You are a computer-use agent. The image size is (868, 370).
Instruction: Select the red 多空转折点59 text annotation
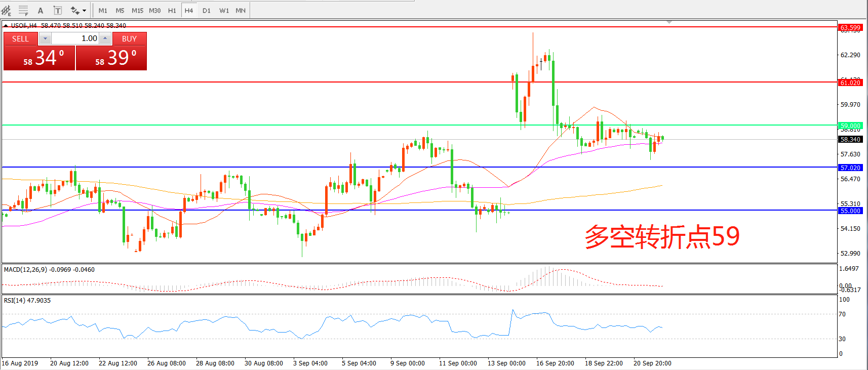[662, 236]
